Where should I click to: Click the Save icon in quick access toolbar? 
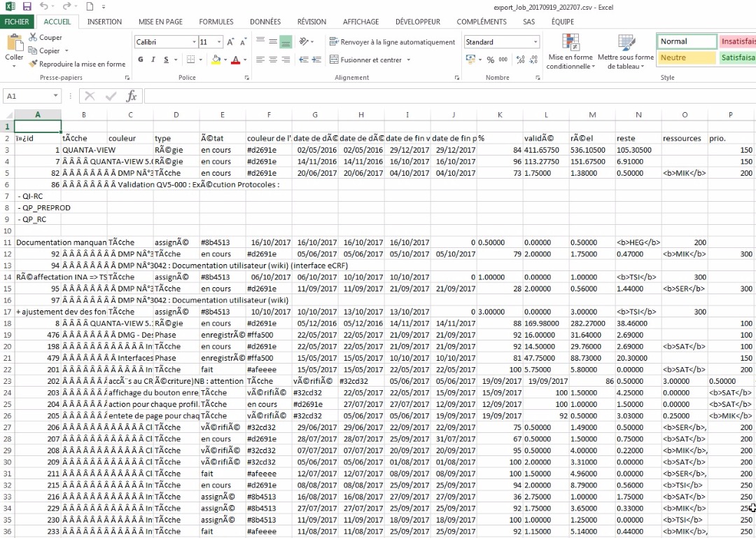click(27, 6)
